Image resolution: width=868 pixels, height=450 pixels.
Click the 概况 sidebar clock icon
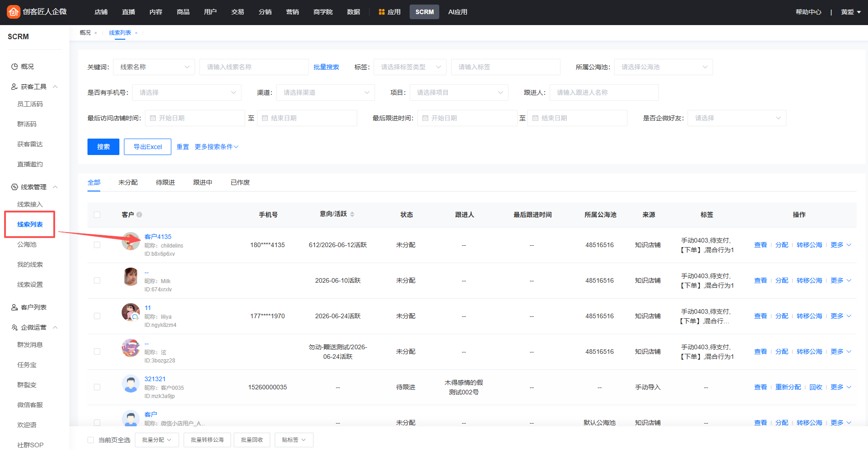15,67
